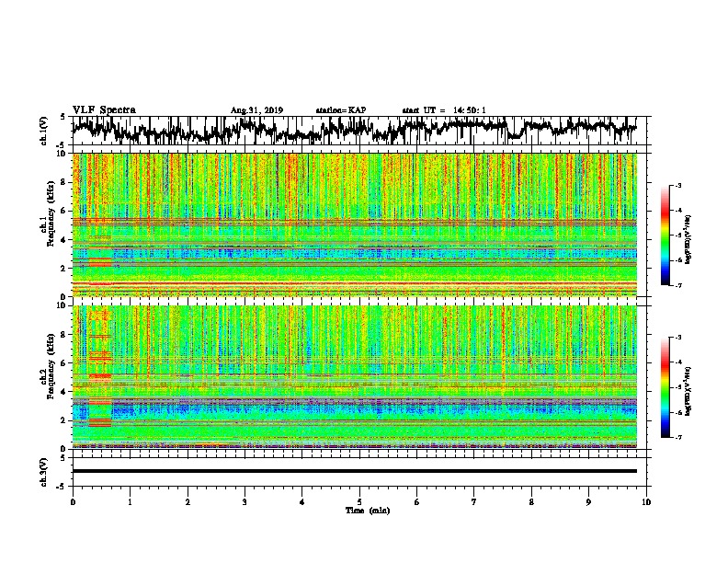Click time axis tick label "5"
The image size is (728, 563).
tap(359, 501)
